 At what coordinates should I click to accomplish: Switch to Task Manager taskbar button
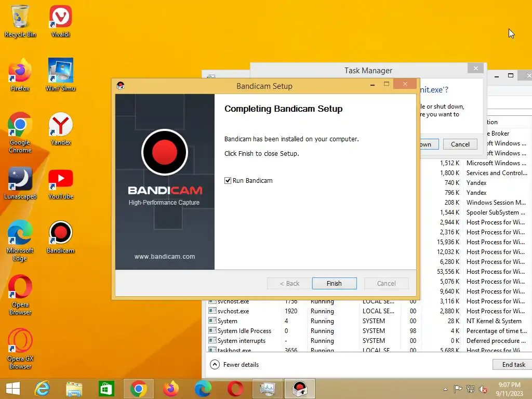click(268, 389)
